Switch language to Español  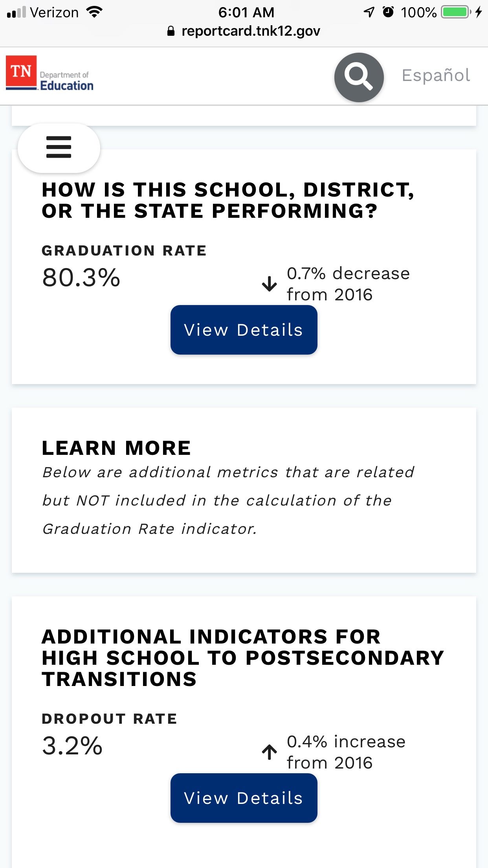[x=436, y=75]
